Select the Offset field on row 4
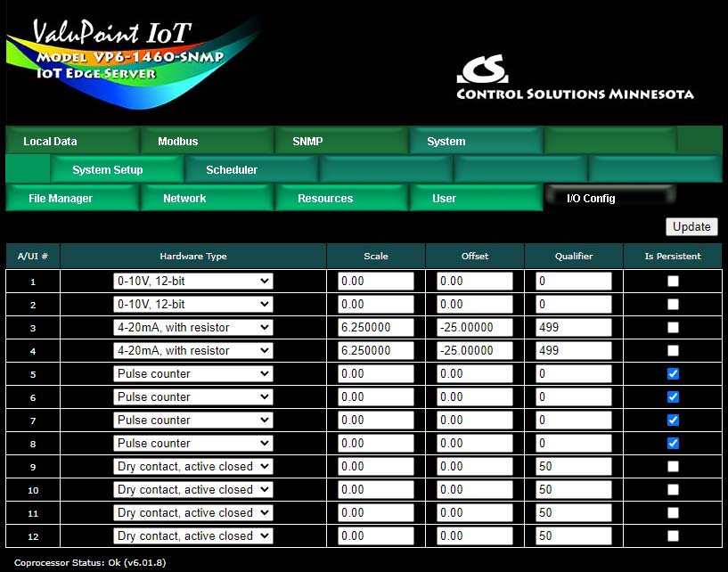Image resolution: width=728 pixels, height=572 pixels. tap(474, 350)
